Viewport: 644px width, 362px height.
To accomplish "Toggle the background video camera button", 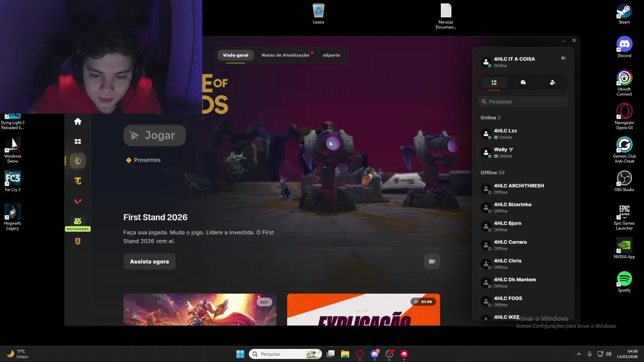I will click(x=432, y=261).
